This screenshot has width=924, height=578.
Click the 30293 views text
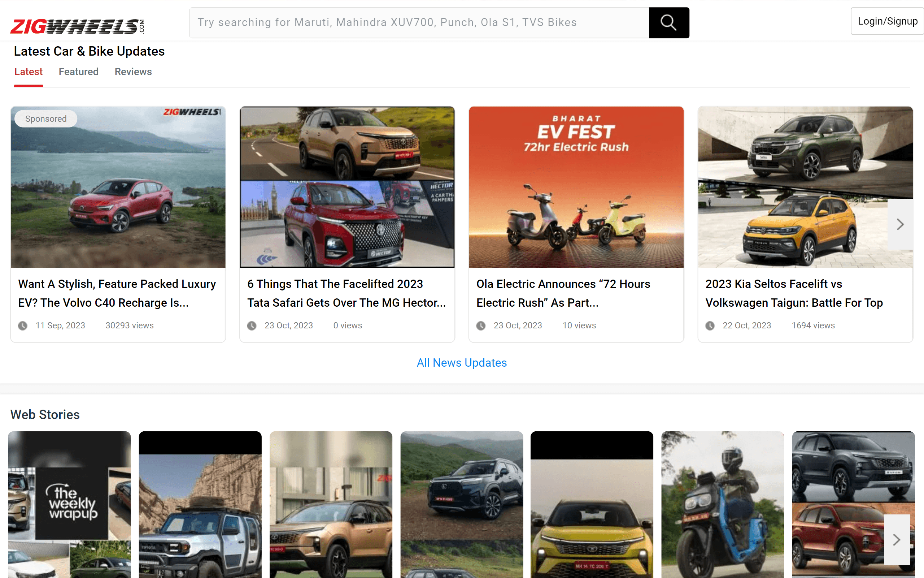pos(130,325)
